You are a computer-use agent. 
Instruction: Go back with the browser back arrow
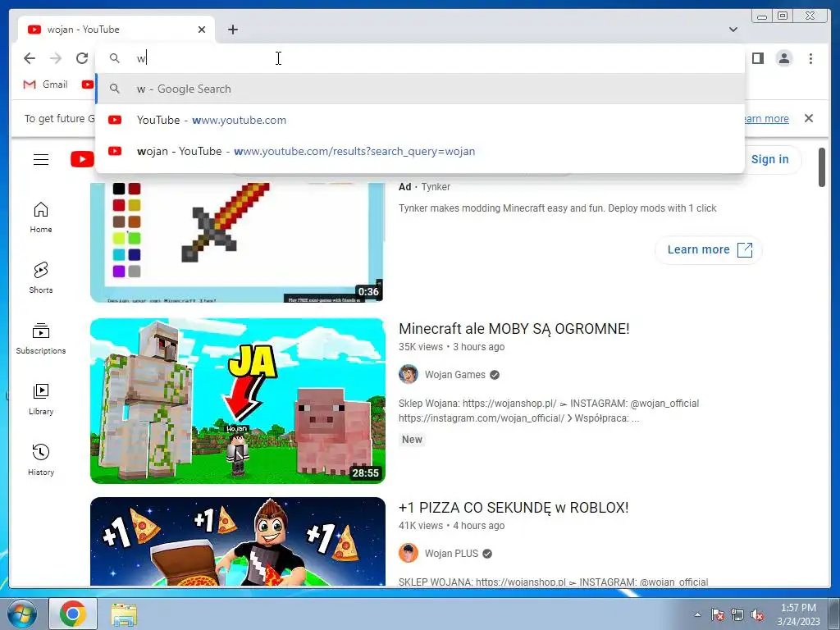(x=30, y=58)
